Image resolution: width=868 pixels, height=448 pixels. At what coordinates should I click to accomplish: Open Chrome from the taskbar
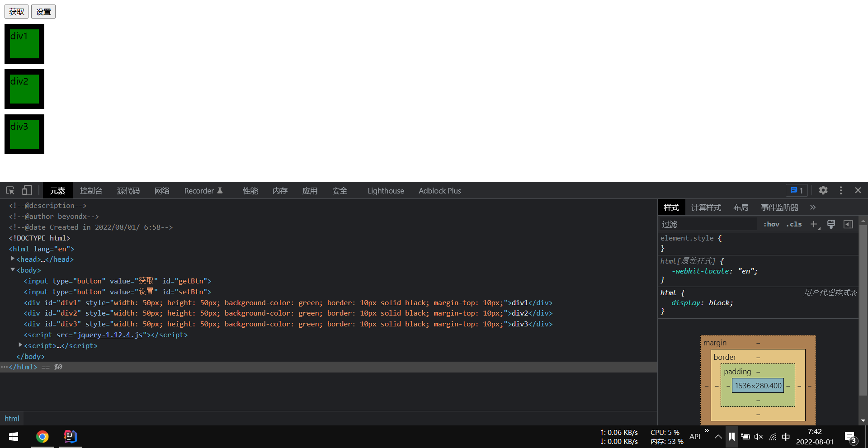[x=42, y=437]
